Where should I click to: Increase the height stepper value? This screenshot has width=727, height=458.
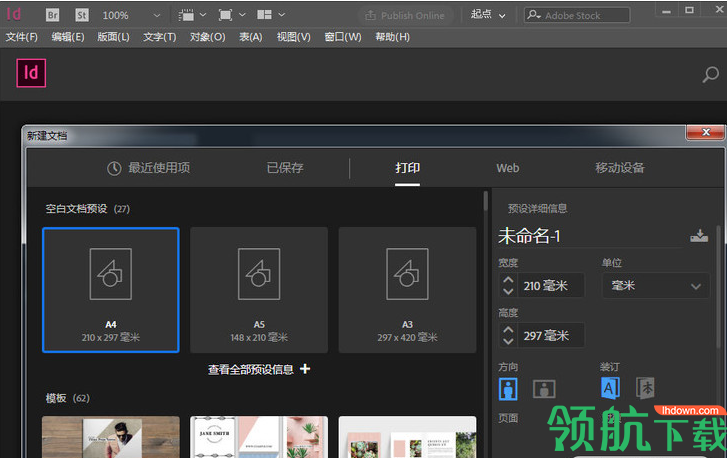point(508,330)
